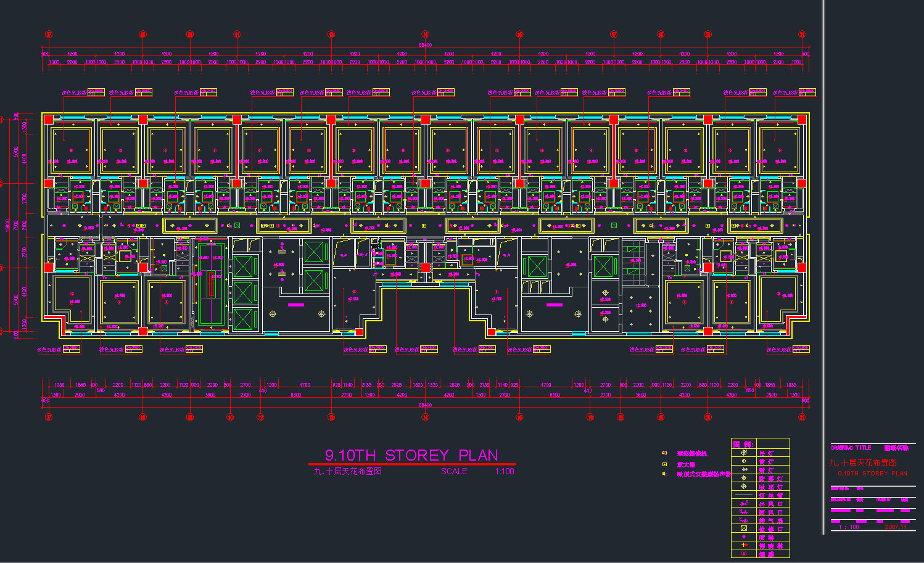Select the spotlight (射灯) legend symbol

(743, 470)
